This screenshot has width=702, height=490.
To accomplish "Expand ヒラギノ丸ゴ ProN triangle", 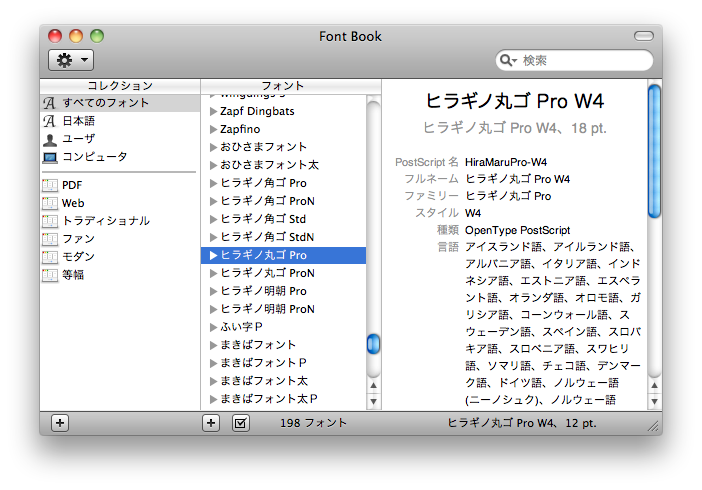I will point(214,273).
